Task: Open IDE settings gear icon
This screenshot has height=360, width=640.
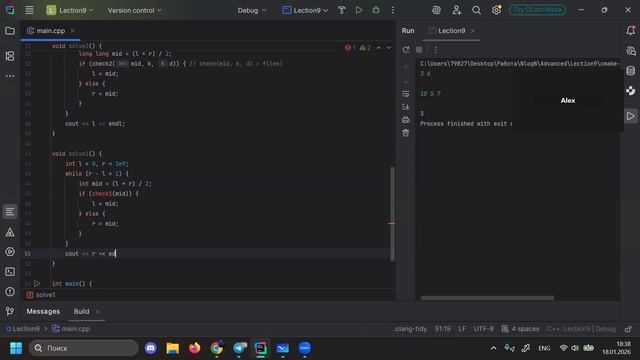Action: (496, 10)
